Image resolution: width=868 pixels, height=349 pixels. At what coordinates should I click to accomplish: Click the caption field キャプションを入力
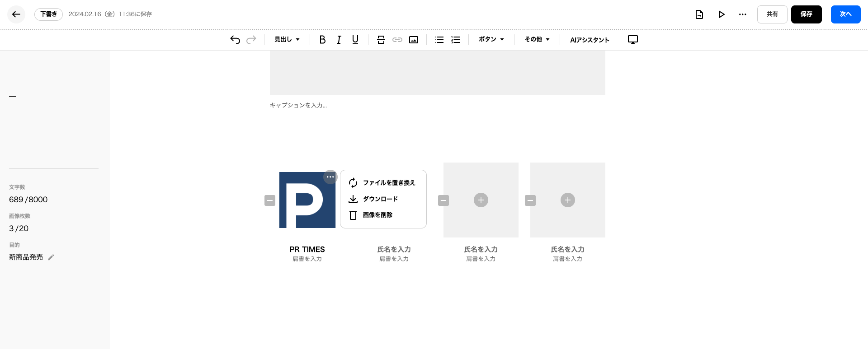298,105
